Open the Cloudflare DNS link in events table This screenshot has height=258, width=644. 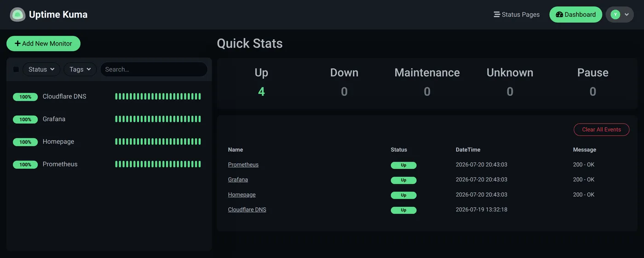point(247,209)
